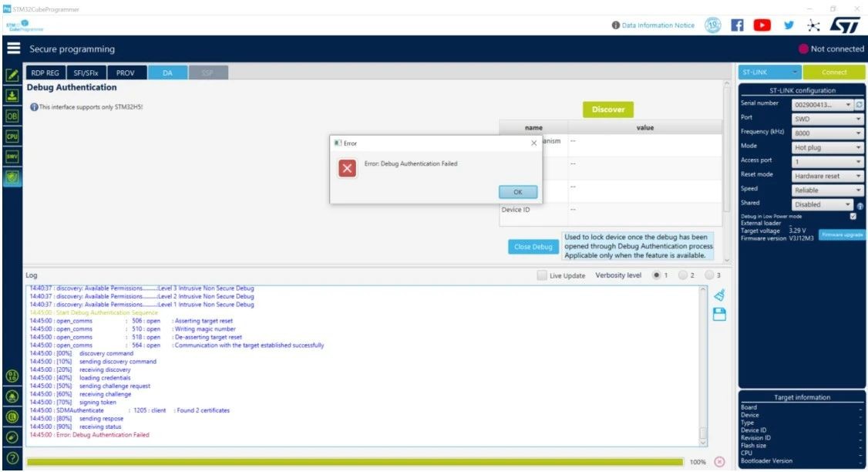This screenshot has height=472, width=868.
Task: Close the Error dialog with X
Action: pos(533,143)
